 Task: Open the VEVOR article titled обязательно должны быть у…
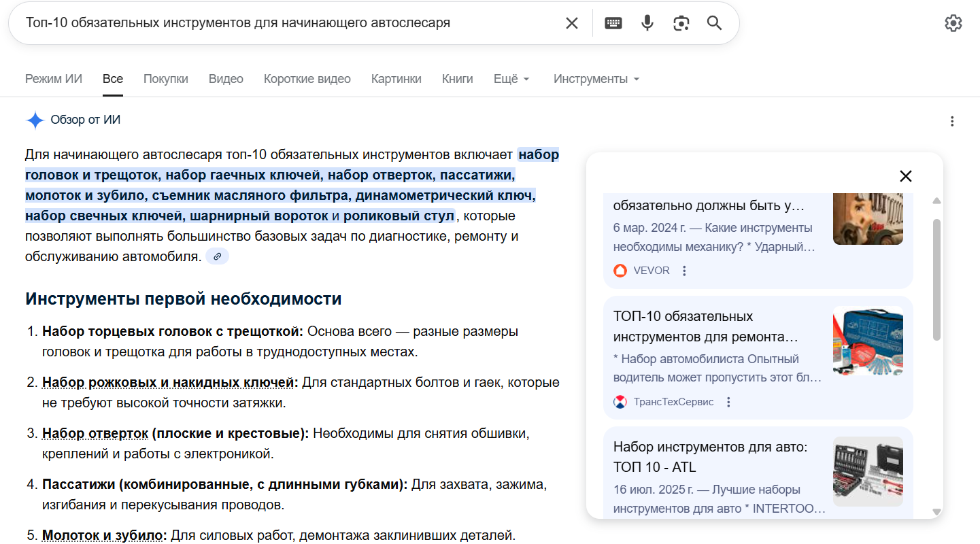709,205
